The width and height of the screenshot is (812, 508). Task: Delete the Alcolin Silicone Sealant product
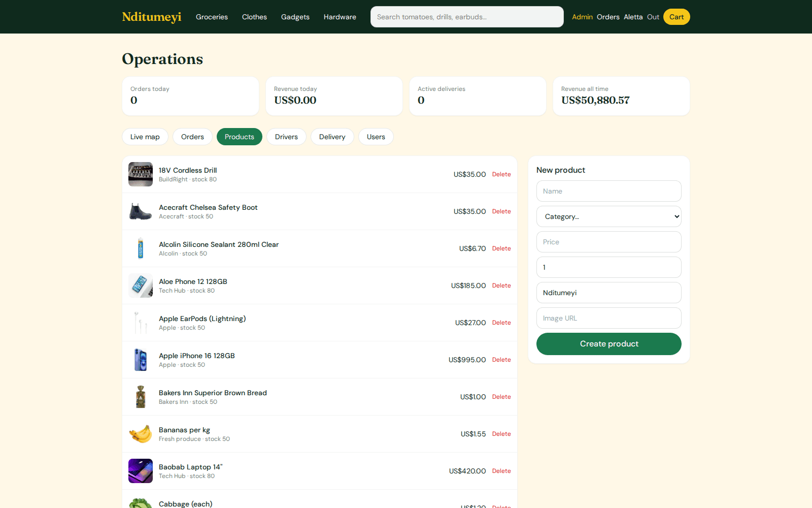coord(501,248)
